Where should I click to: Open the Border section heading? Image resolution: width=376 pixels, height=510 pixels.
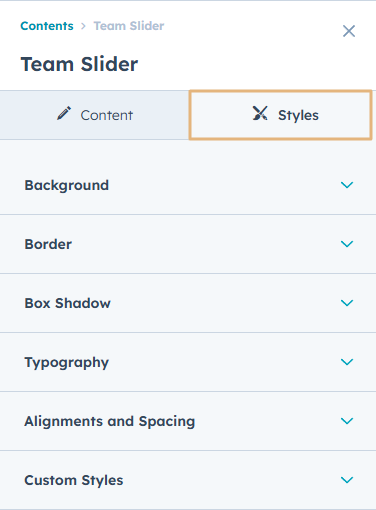click(x=48, y=244)
